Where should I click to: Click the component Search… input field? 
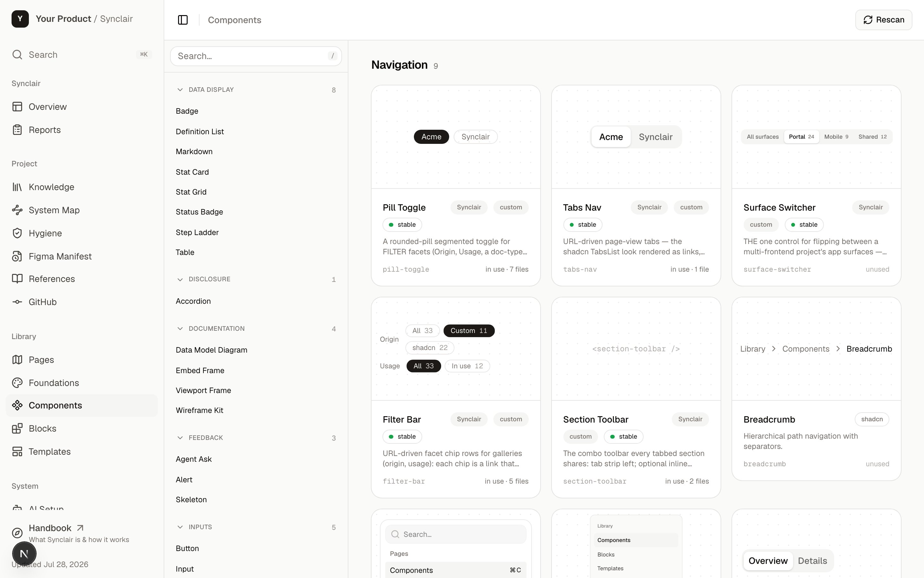256,56
